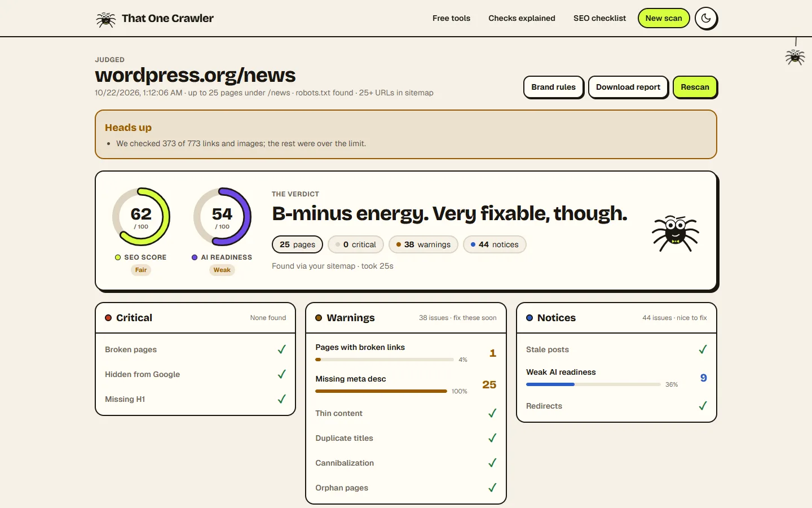Filter by the 0 critical pill
Screen dimensions: 812x508
pos(356,244)
